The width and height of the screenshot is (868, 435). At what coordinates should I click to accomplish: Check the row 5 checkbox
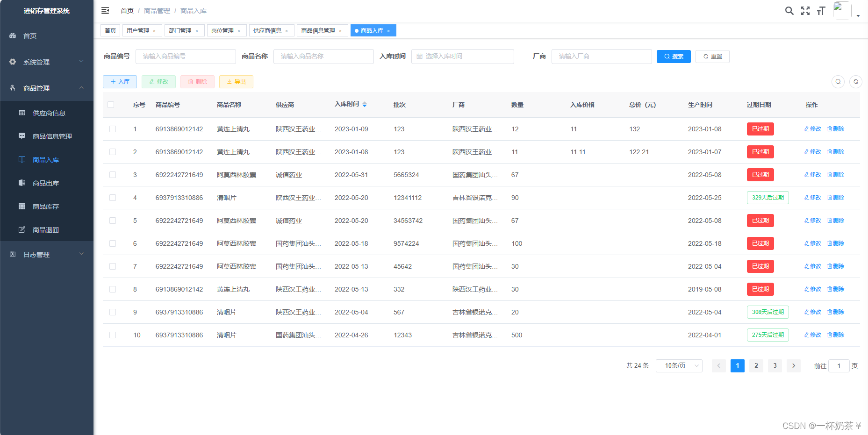[x=113, y=221]
